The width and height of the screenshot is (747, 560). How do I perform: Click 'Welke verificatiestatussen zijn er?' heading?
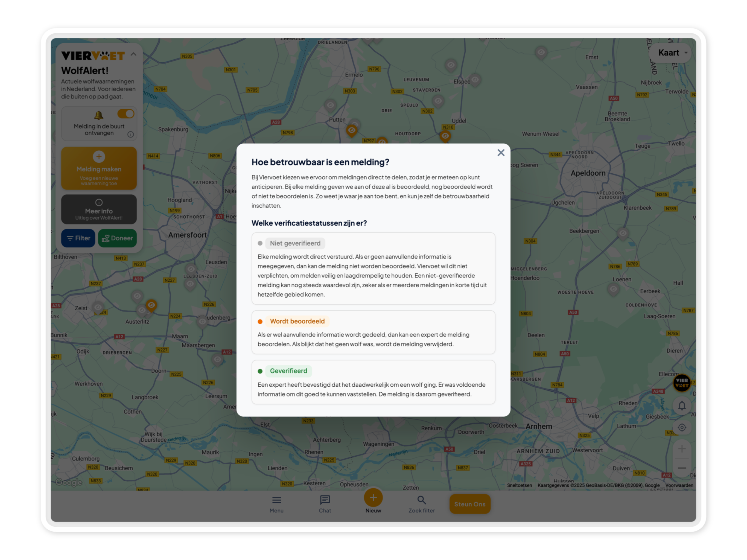point(309,223)
